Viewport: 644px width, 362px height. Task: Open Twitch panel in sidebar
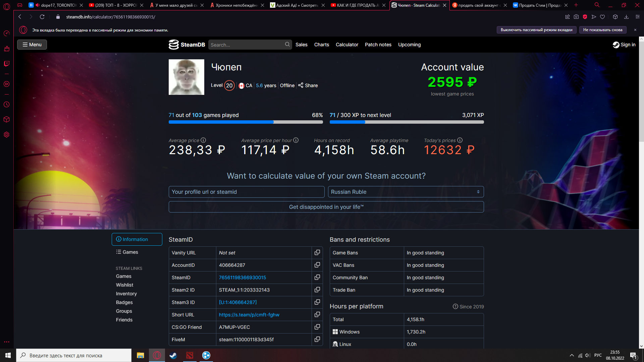pyautogui.click(x=6, y=64)
